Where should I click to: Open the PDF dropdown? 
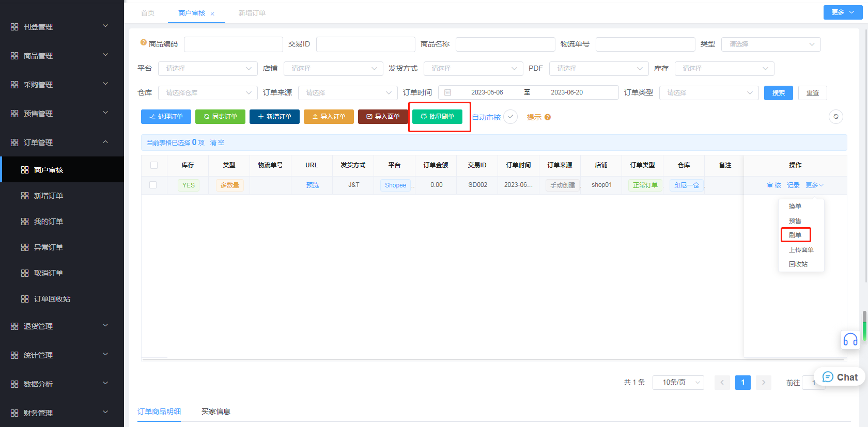coord(599,69)
